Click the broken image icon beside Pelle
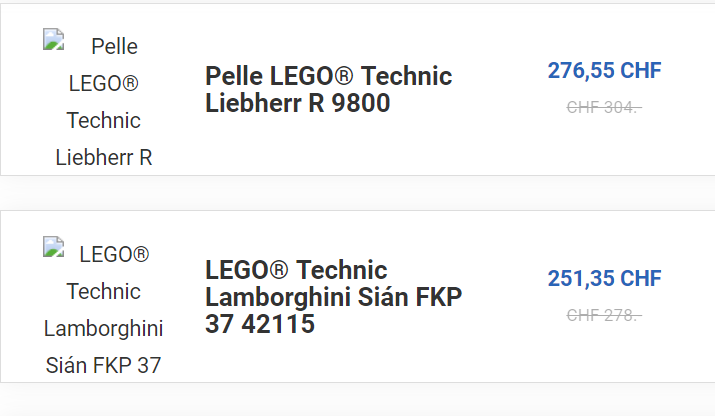Screen dimensions: 715x416 pos(53,39)
